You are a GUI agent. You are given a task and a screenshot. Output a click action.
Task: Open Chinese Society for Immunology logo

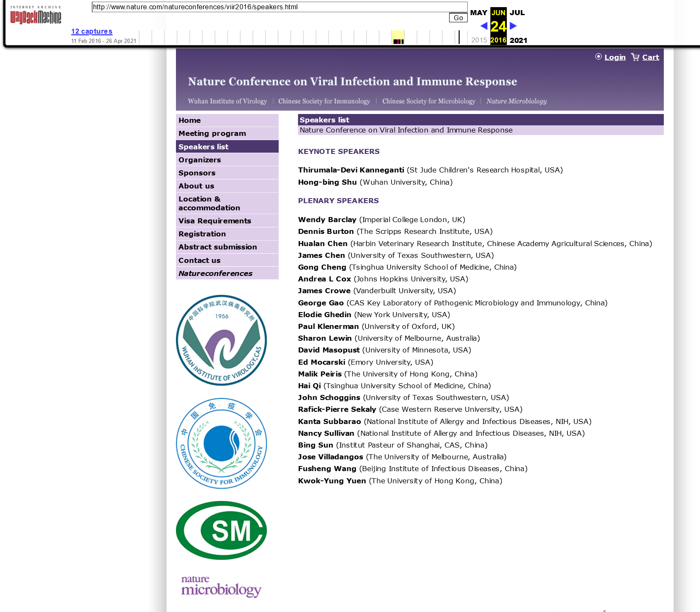pyautogui.click(x=221, y=443)
